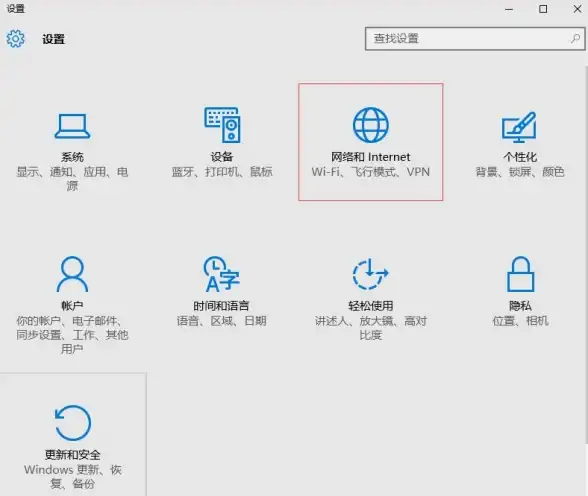Click the description 显示、通知、应用、电源

(x=72, y=179)
